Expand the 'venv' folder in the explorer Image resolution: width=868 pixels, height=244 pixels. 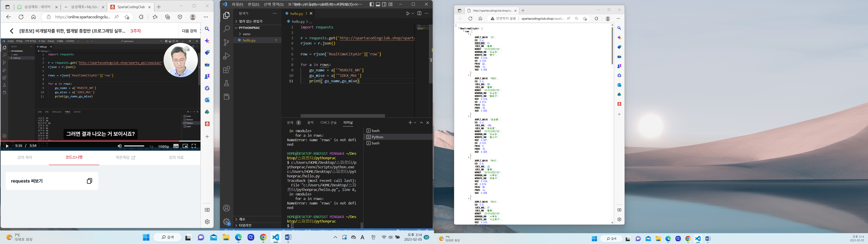pos(257,34)
